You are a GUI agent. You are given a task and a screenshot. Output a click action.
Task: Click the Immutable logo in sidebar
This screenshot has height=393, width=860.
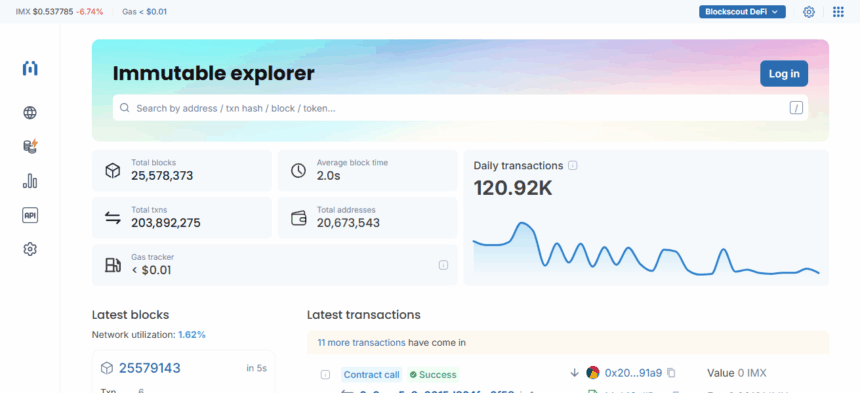tap(30, 69)
